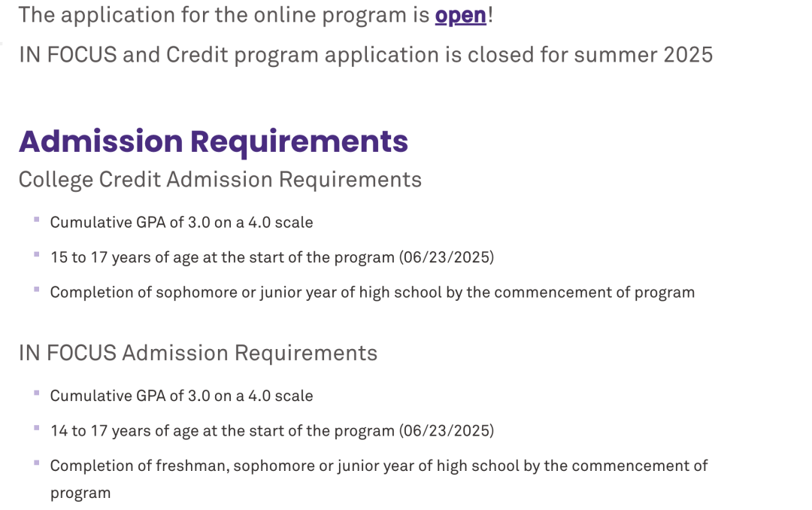
Task: Click the College Credit cumulative GPA bullet text
Action: coord(181,223)
